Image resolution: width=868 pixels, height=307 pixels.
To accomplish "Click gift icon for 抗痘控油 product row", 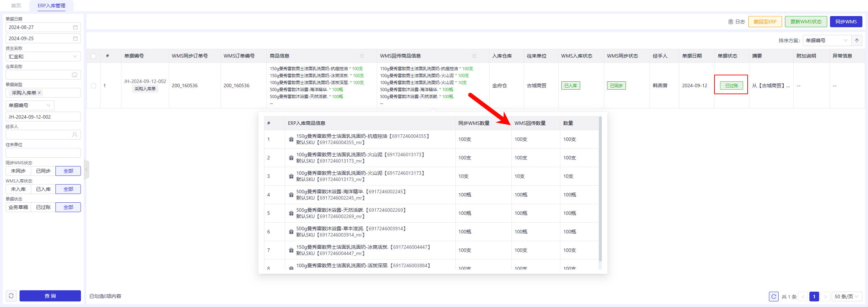I will (291, 139).
